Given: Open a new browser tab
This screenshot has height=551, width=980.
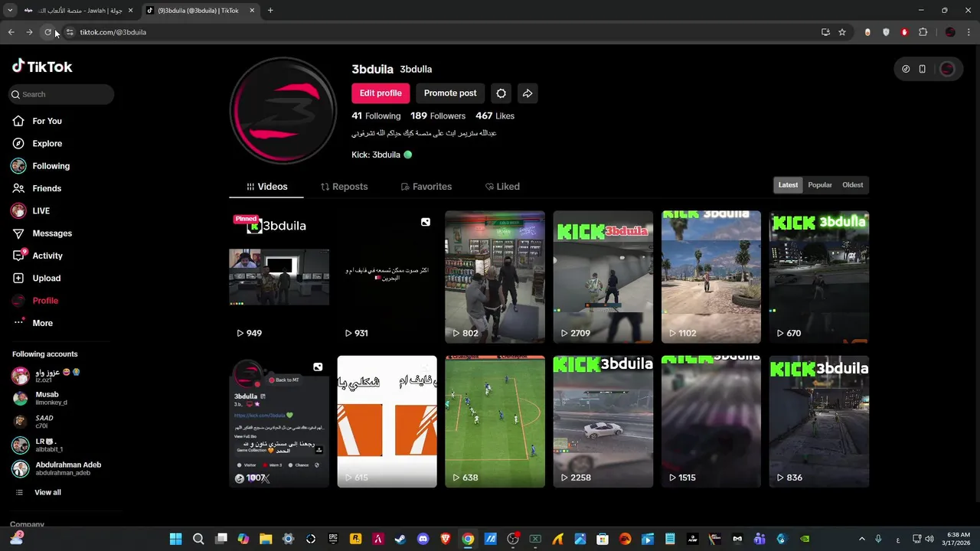Looking at the screenshot, I should (270, 11).
